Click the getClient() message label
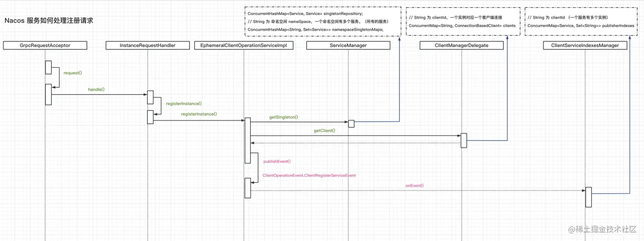644x241 pixels. coord(324,131)
